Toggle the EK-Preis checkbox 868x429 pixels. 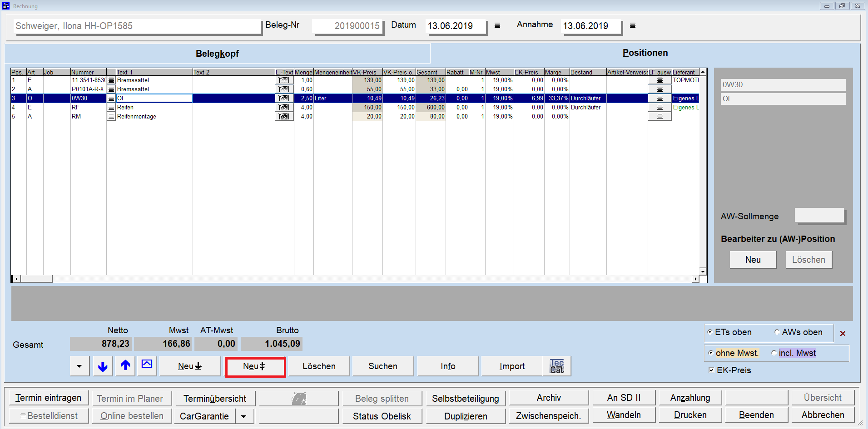(x=711, y=370)
